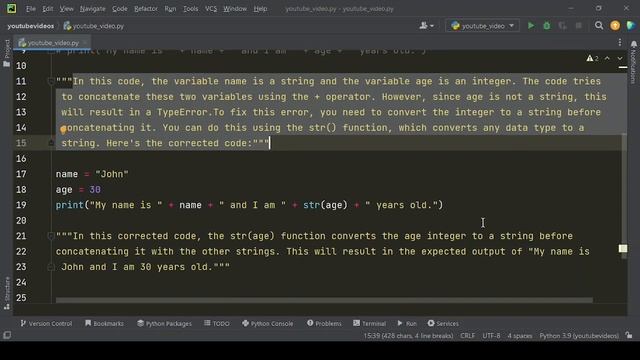Open the code with me user icon
Image resolution: width=640 pixels, height=360 pixels.
[x=426, y=26]
